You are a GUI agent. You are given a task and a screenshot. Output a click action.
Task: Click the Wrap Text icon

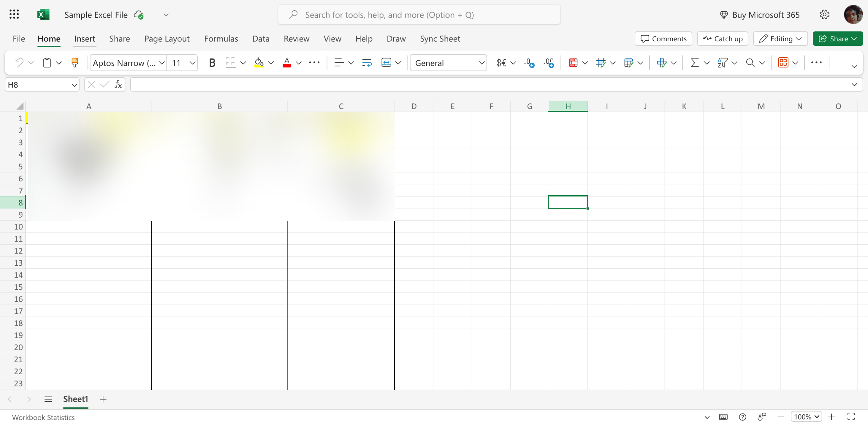(367, 63)
